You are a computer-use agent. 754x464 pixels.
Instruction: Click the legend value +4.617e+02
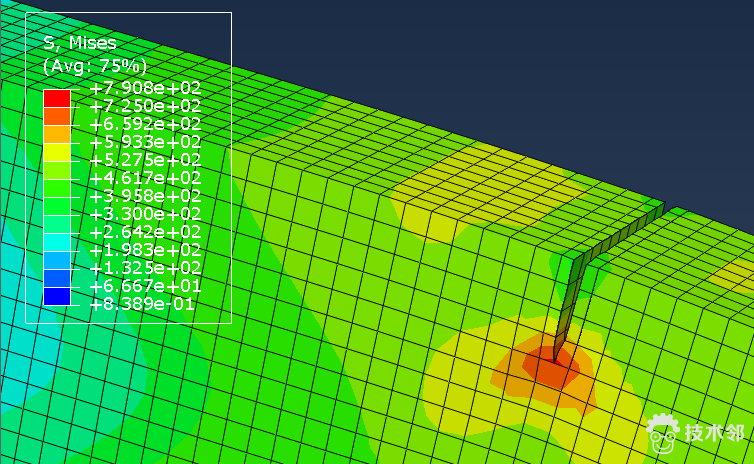(145, 178)
